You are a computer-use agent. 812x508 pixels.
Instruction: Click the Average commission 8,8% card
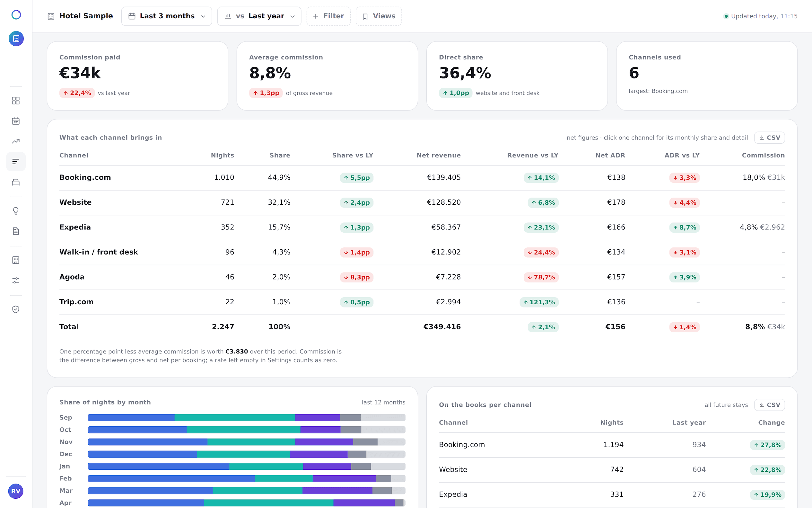pyautogui.click(x=327, y=76)
